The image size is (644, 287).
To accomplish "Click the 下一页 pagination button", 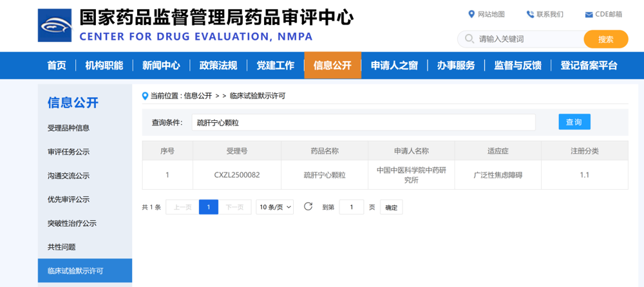I will pyautogui.click(x=234, y=207).
